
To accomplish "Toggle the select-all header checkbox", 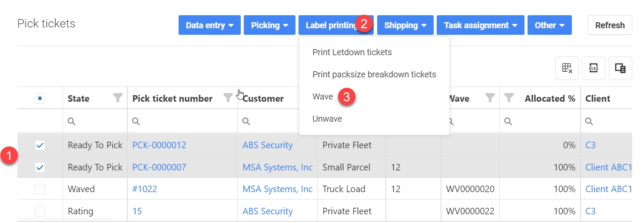I will click(40, 99).
